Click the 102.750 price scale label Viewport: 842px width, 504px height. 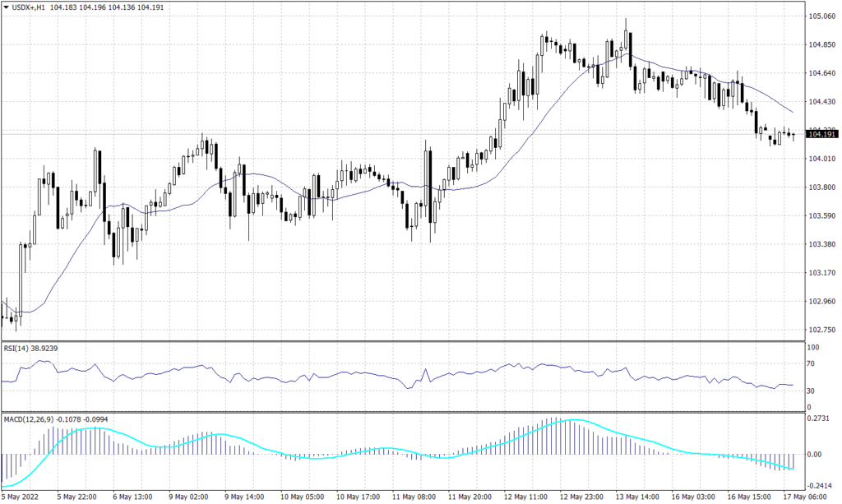point(822,330)
